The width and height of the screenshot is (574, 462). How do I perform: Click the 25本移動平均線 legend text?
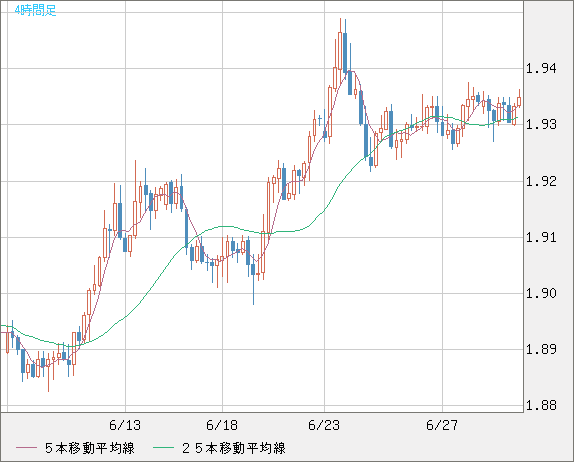234,448
